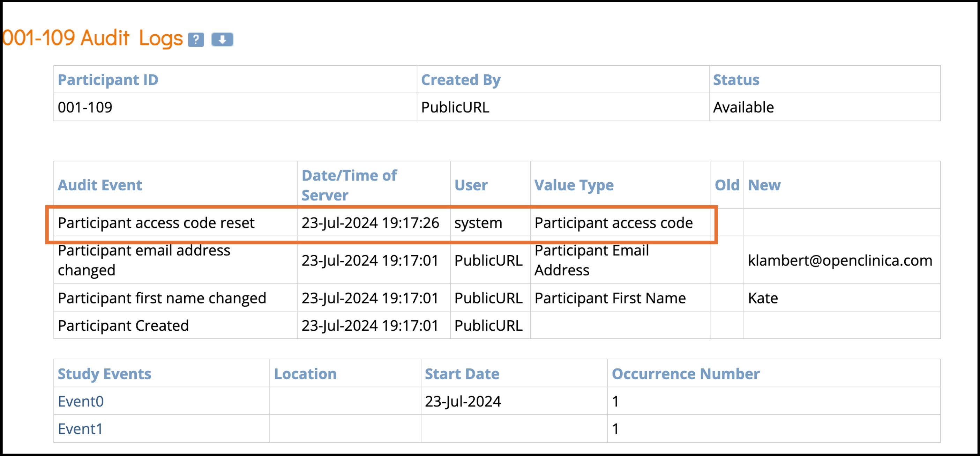Click the Date/Time of Server header
Viewport: 980px width, 456px height.
click(349, 185)
